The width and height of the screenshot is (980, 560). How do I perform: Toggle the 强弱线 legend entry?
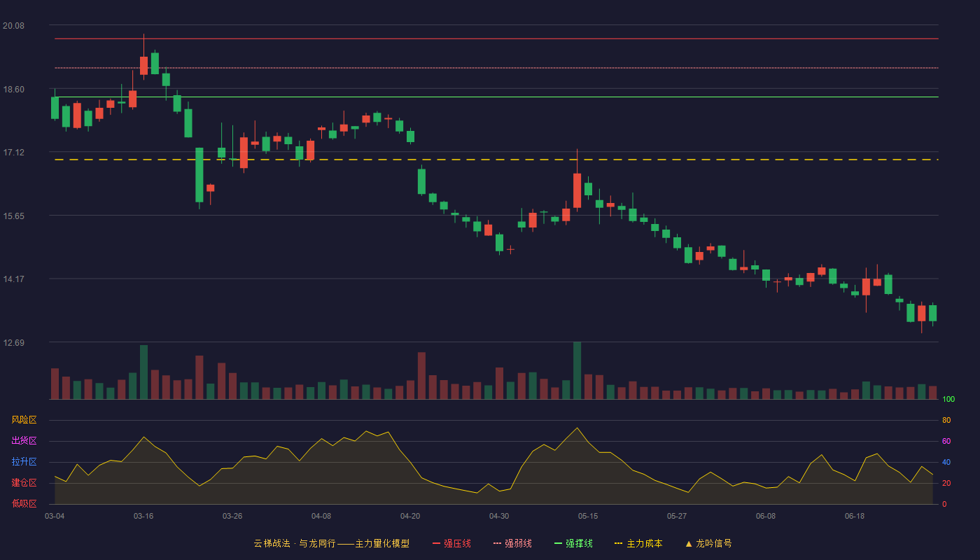pyautogui.click(x=512, y=543)
